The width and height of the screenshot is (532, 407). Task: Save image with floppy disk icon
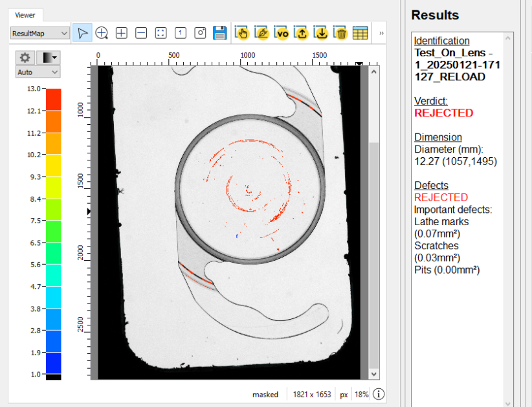pos(219,33)
